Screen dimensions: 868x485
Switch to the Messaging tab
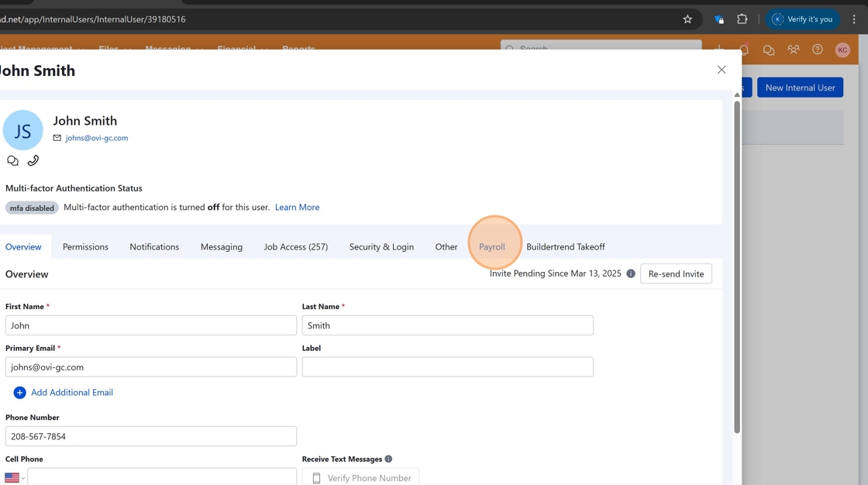222,247
